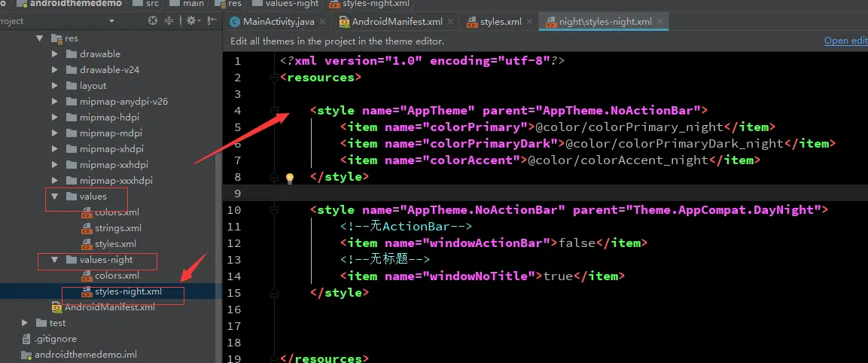The width and height of the screenshot is (868, 363).
Task: Fold the resources tag on line 2
Action: click(x=274, y=78)
